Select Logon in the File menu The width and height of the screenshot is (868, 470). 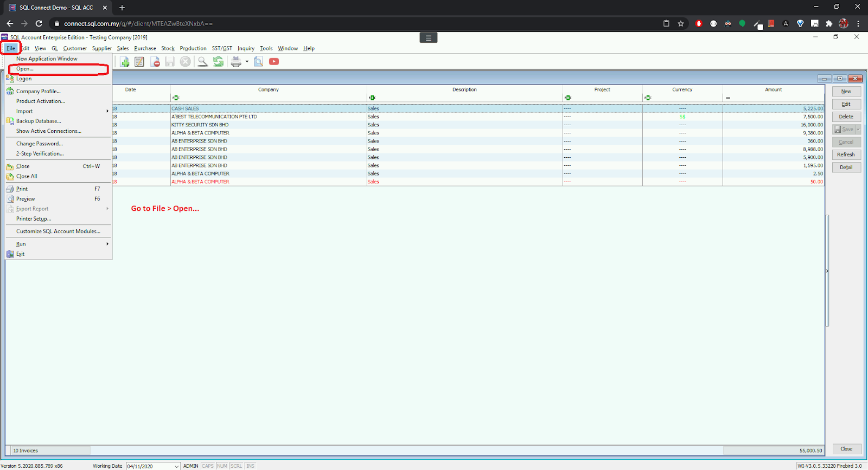[x=59, y=79]
